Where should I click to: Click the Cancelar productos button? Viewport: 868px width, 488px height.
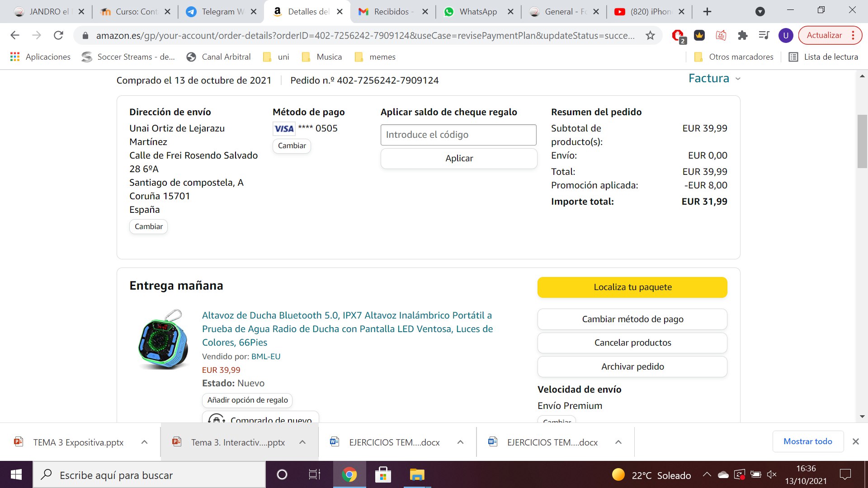click(x=632, y=343)
